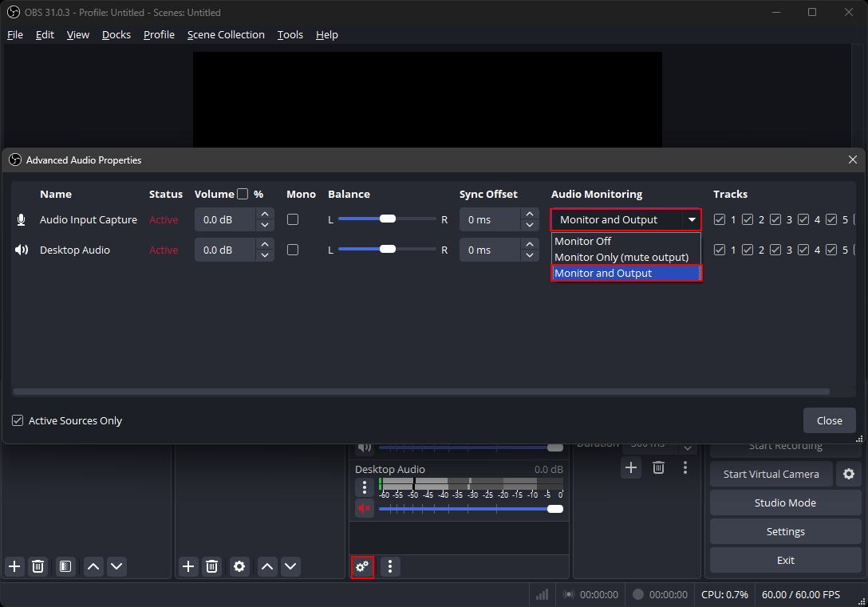868x607 pixels.
Task: Enable Mono for Audio Input Capture
Action: 293,219
